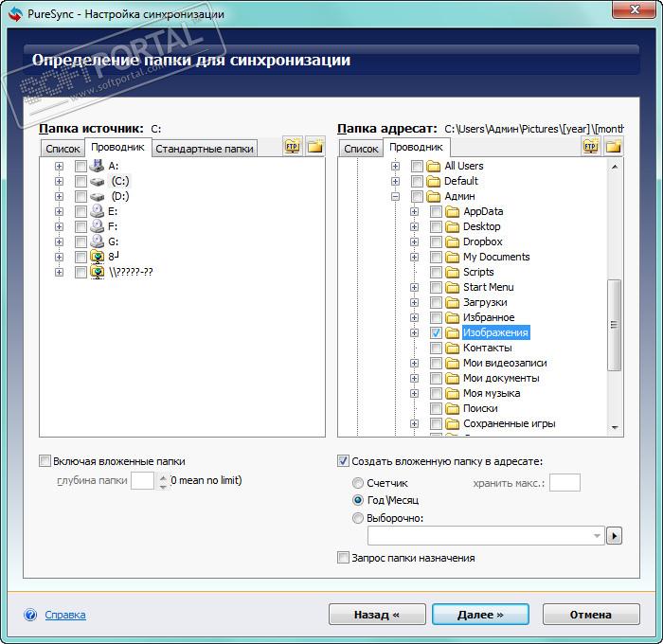This screenshot has width=663, height=644.
Task: Click the (C:) hard drive icon
Action: coord(97,182)
